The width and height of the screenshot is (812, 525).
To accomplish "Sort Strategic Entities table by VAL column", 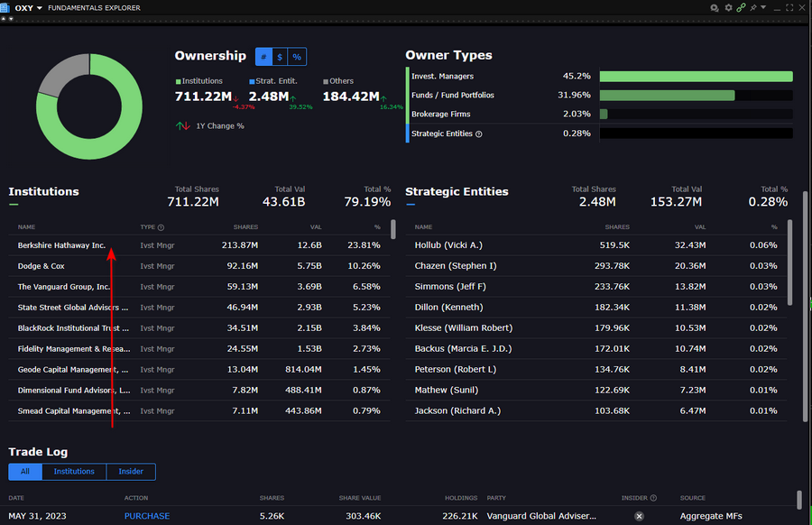I will coord(699,227).
